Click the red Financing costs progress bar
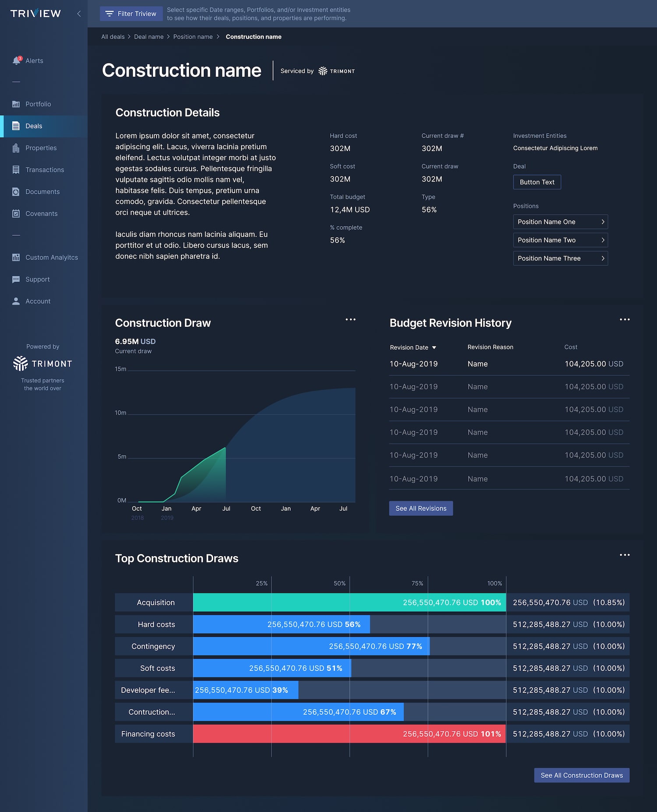657x812 pixels. coord(350,734)
